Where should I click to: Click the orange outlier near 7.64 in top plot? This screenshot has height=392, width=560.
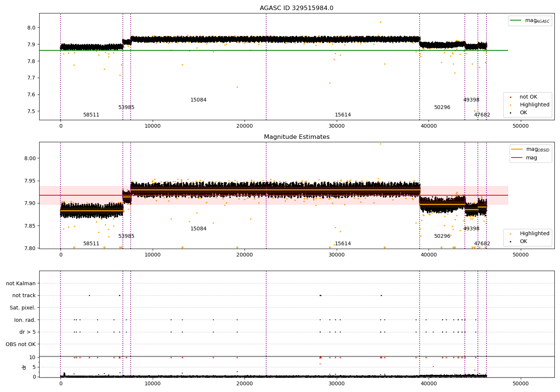point(237,87)
